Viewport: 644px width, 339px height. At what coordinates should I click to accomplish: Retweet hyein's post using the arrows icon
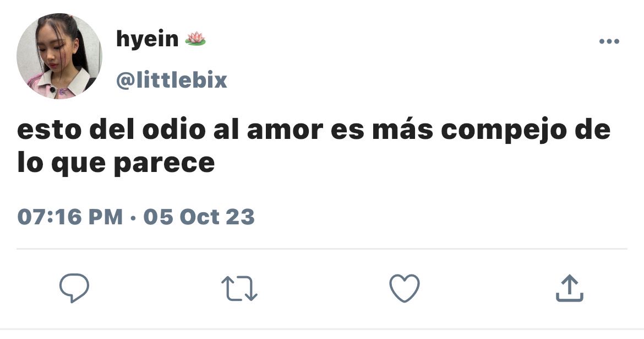tap(239, 288)
